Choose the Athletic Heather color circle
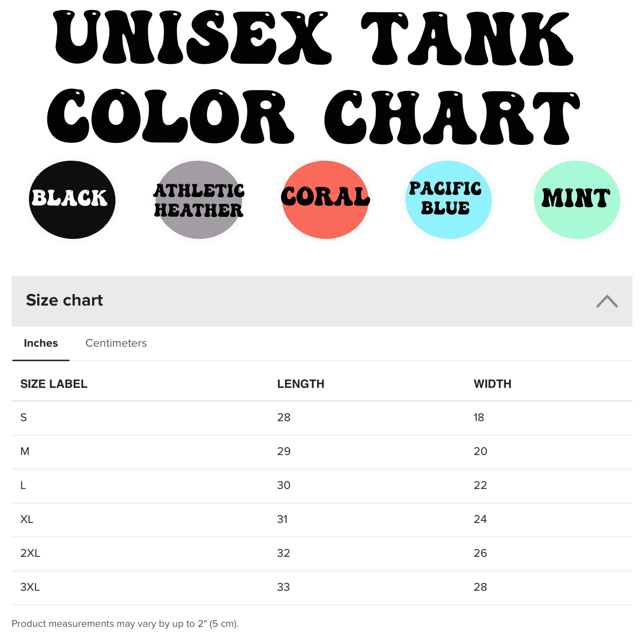This screenshot has height=644, width=644. click(199, 200)
